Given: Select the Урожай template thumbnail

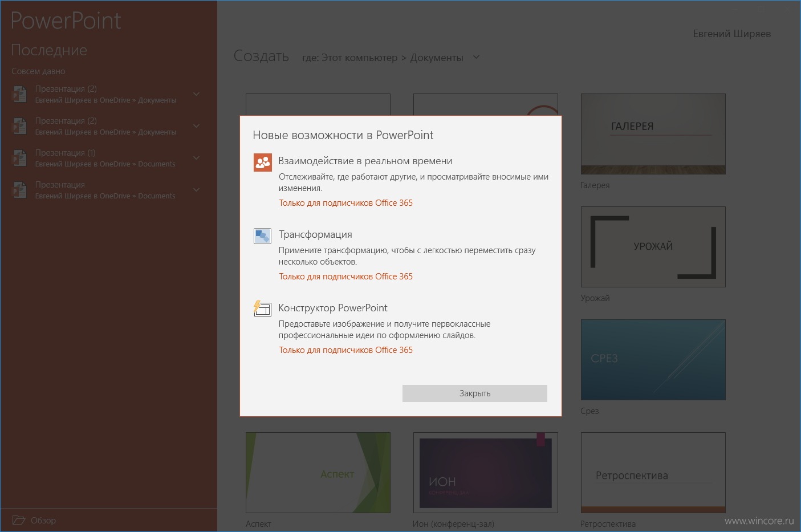Looking at the screenshot, I should (653, 247).
